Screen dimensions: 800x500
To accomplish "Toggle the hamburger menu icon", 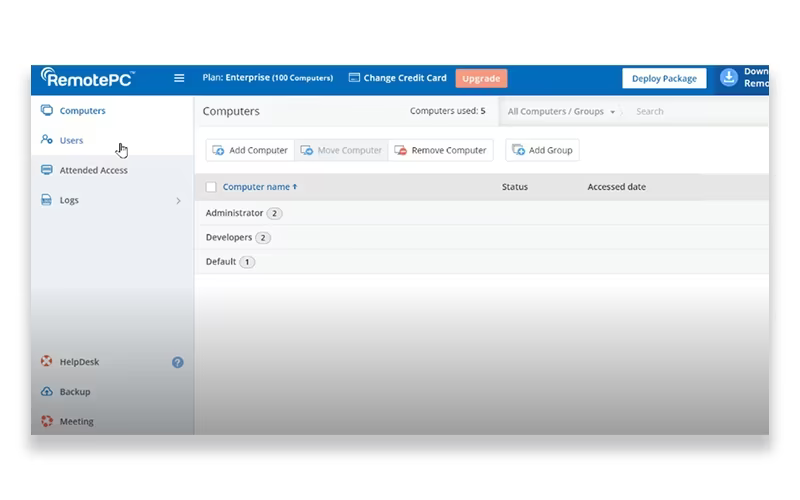I will 179,78.
